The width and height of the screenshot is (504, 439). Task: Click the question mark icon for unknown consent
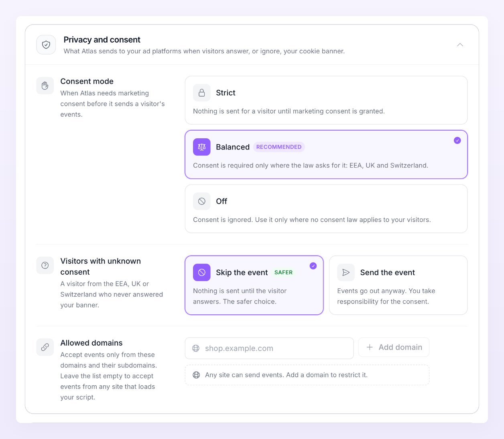45,265
